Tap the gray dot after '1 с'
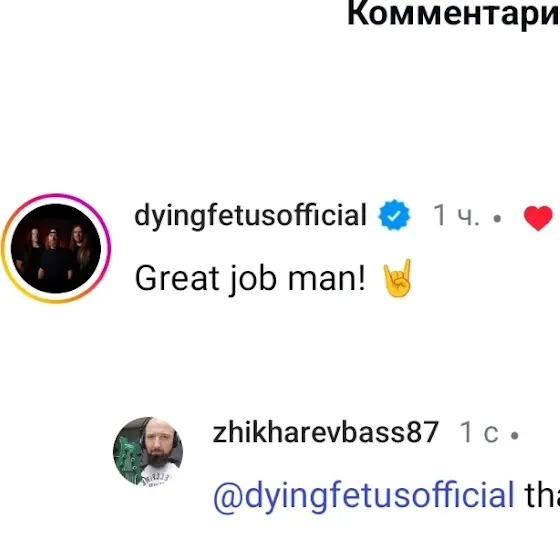Screen dimensions: 560x560 point(515,435)
